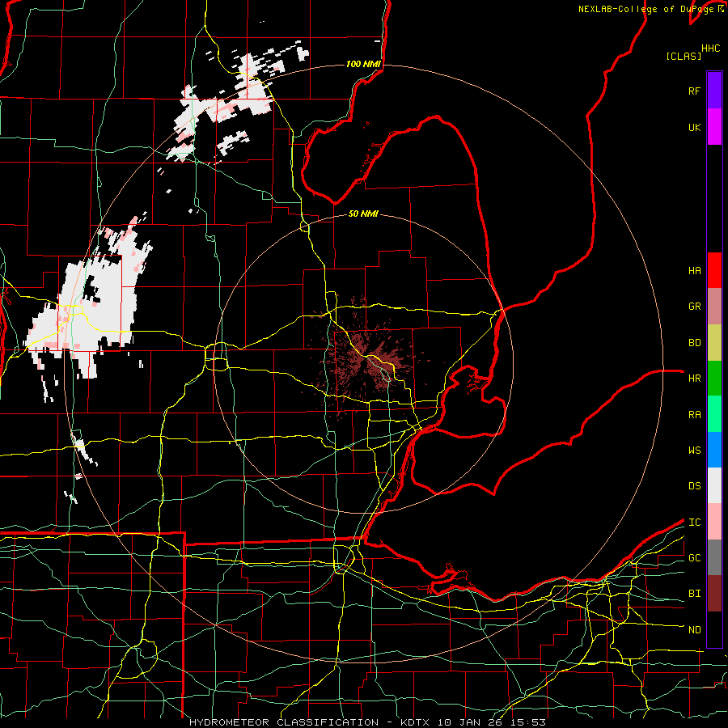This screenshot has height=728, width=728.
Task: Click the BI legend label
Action: tap(695, 594)
